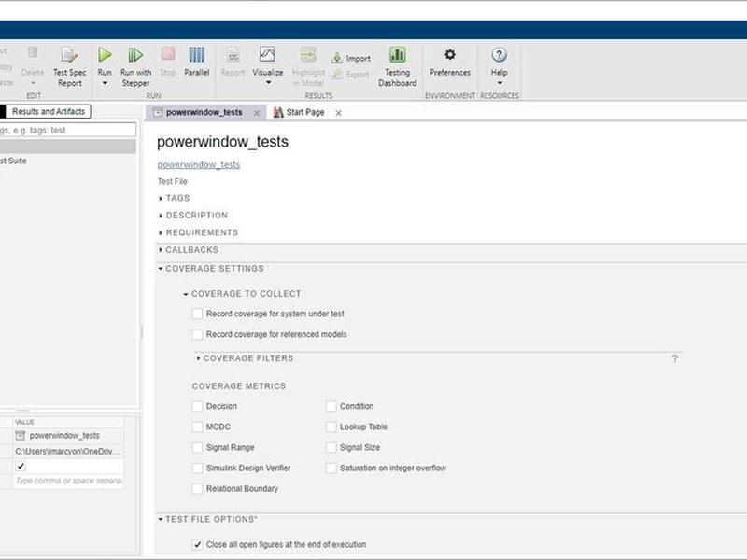Toggle the checked box in properties table
This screenshot has width=747, height=560.
click(x=21, y=466)
